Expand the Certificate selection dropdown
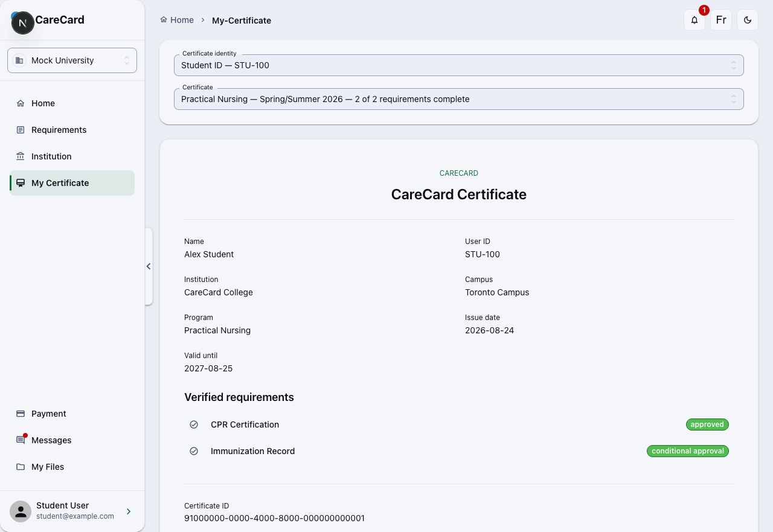The height and width of the screenshot is (532, 773). 459,99
